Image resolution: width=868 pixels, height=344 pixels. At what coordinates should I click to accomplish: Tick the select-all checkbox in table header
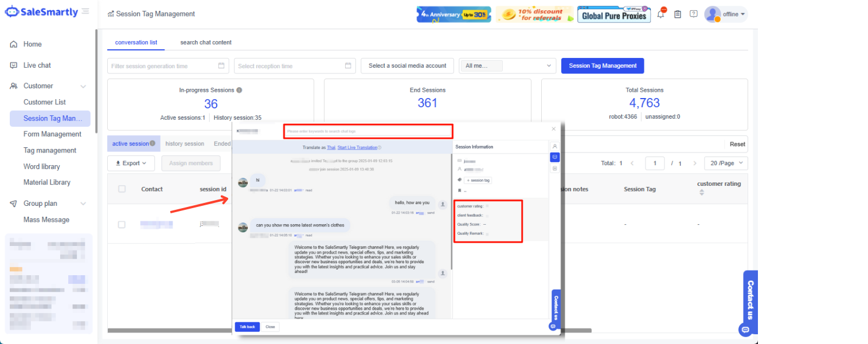[x=122, y=189]
